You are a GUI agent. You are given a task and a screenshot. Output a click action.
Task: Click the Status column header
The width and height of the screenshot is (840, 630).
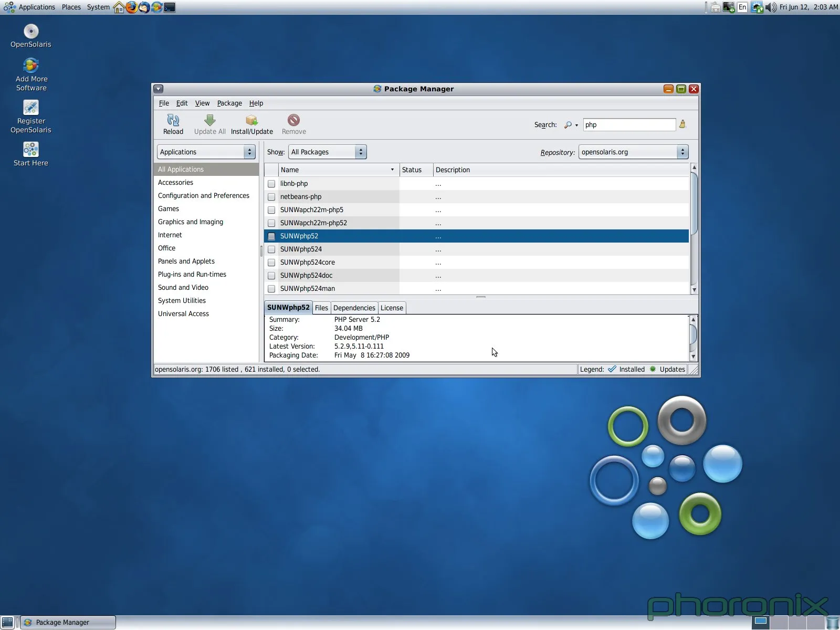416,170
